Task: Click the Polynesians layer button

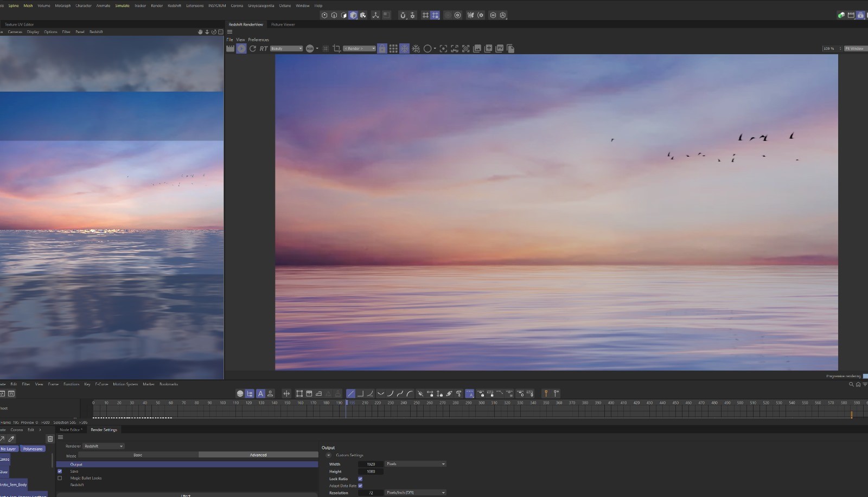Action: 33,449
